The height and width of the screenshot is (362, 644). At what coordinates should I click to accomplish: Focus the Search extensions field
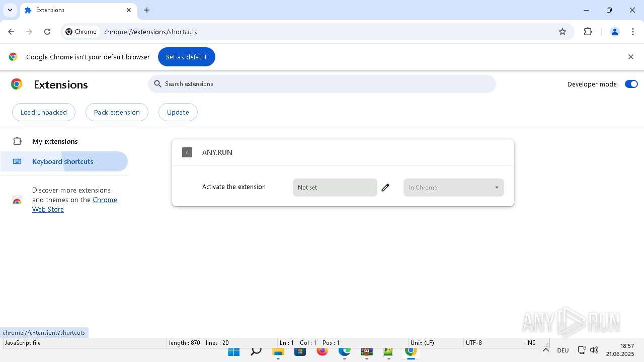[x=322, y=84]
